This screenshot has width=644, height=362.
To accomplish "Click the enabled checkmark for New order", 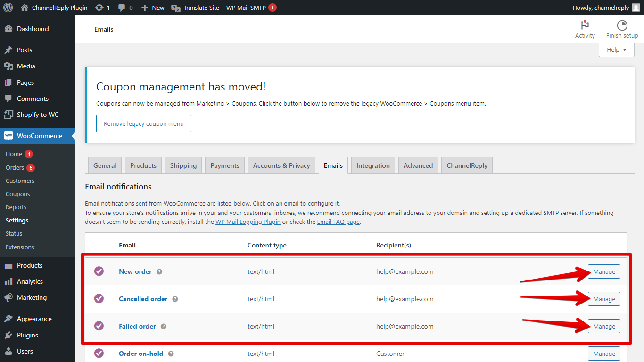I will pos(99,271).
